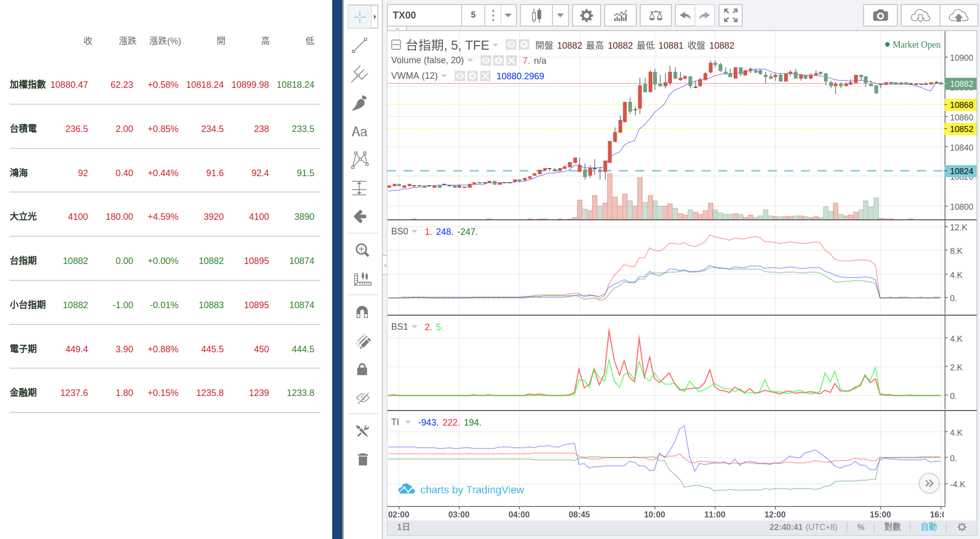
Task: Select the brush drawing tool
Action: click(360, 103)
